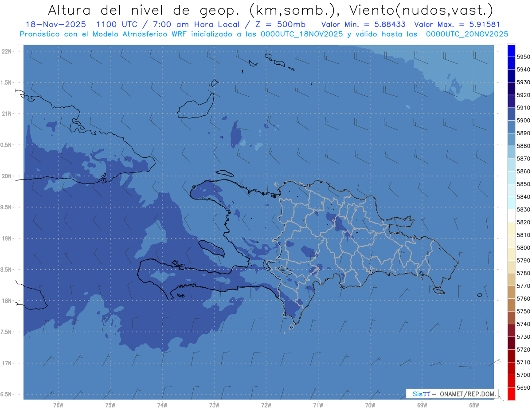Image resolution: width=532 pixels, height=411 pixels.
Task: Click the legend value '5800'
Action: pyautogui.click(x=524, y=247)
